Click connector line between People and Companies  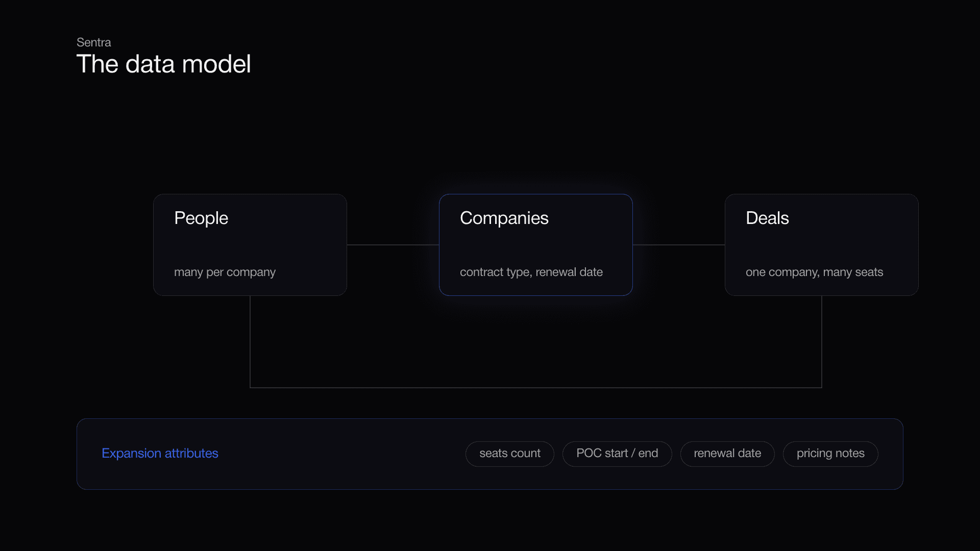pyautogui.click(x=393, y=245)
